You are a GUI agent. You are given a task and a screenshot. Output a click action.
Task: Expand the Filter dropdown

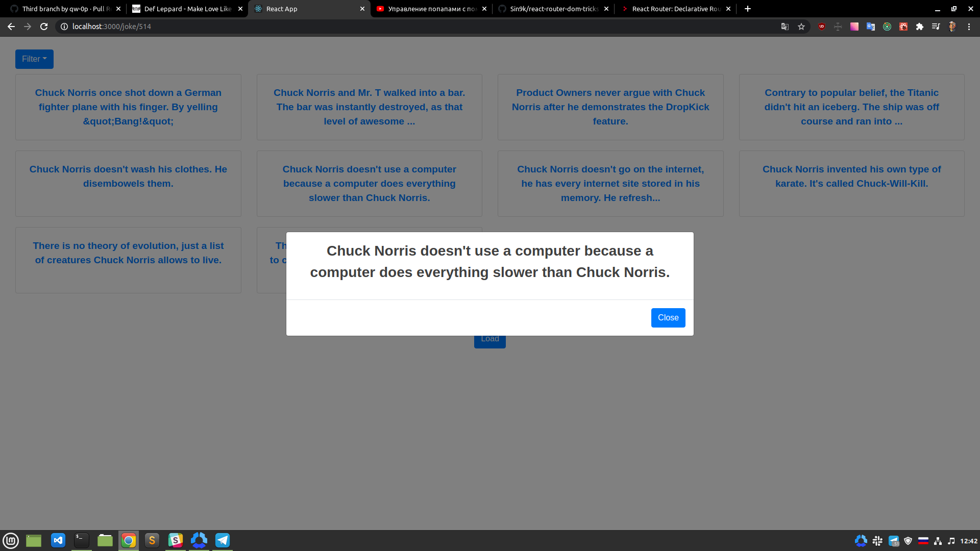pos(34,59)
